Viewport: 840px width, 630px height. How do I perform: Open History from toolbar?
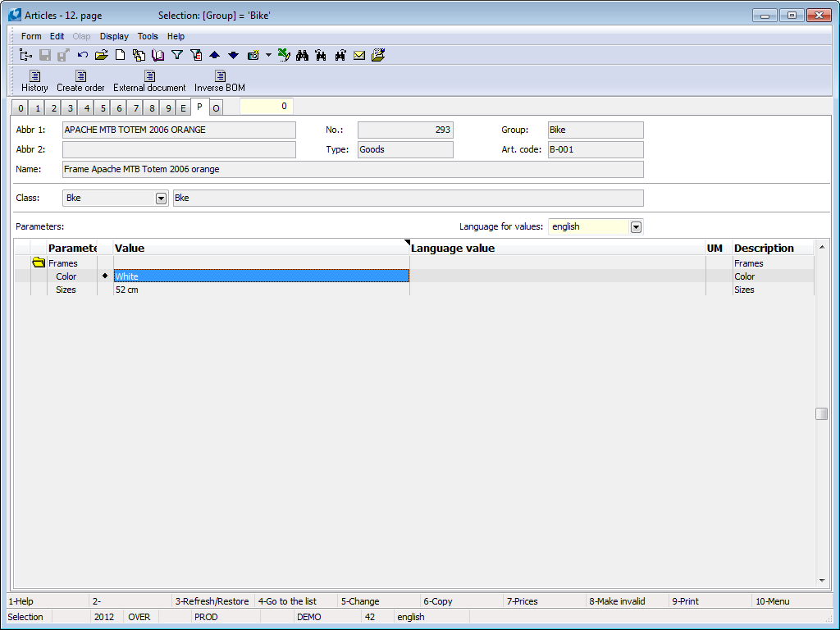click(34, 81)
